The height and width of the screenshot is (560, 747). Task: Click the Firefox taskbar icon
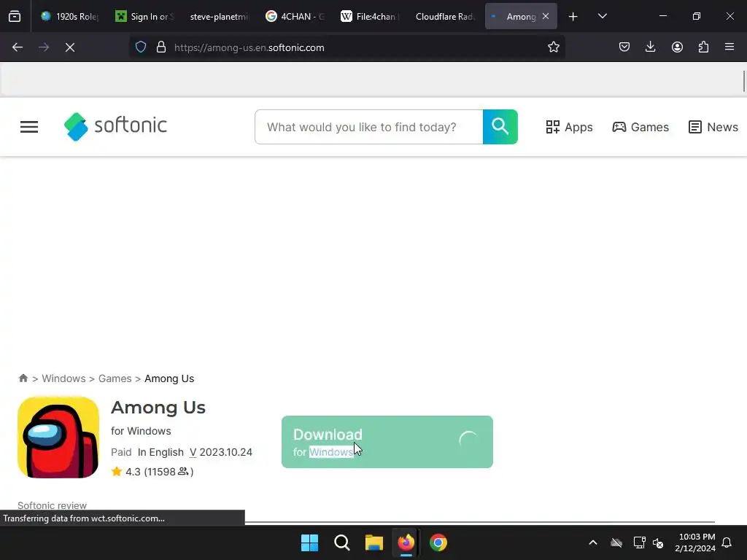click(406, 542)
